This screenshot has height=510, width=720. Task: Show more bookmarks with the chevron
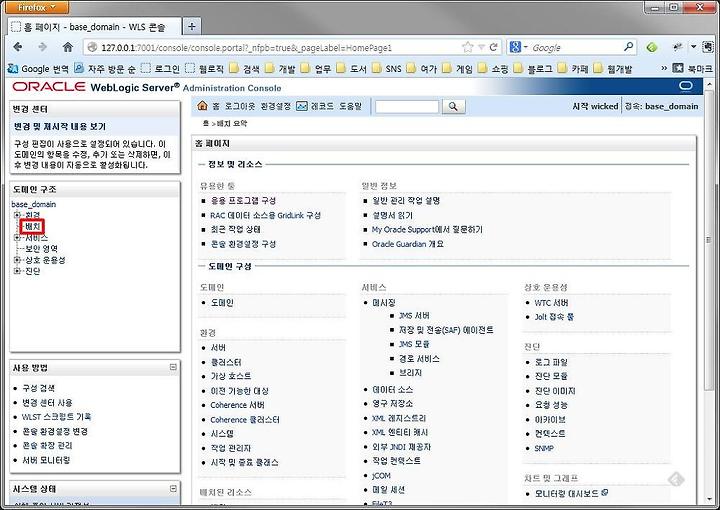coord(664,68)
